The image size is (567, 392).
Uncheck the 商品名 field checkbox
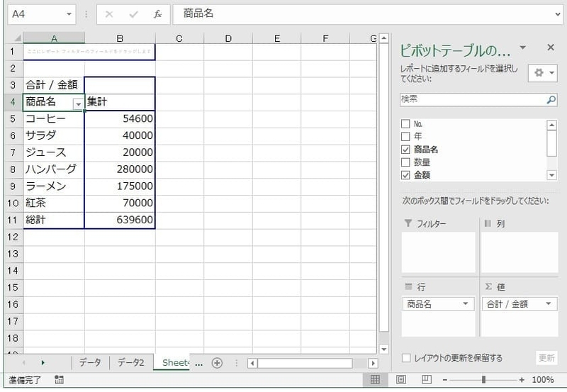[x=405, y=150]
